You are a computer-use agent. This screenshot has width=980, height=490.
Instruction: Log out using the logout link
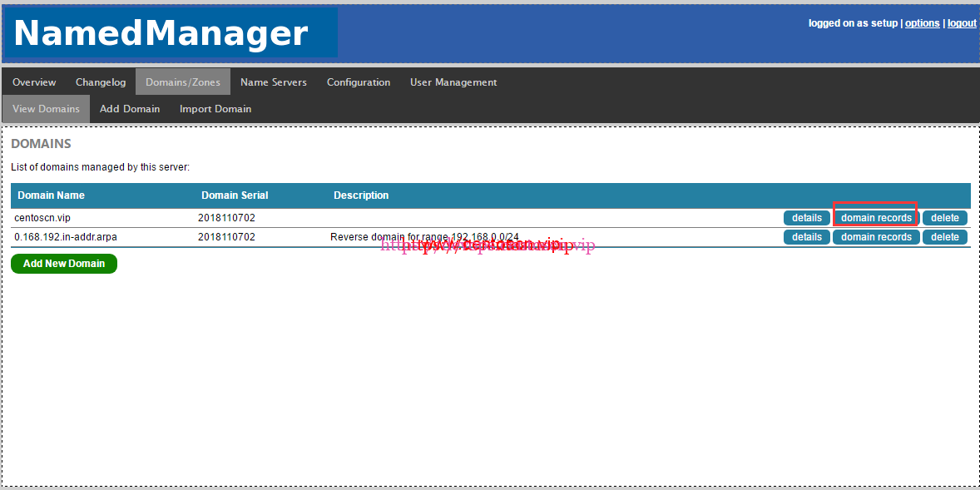click(962, 23)
